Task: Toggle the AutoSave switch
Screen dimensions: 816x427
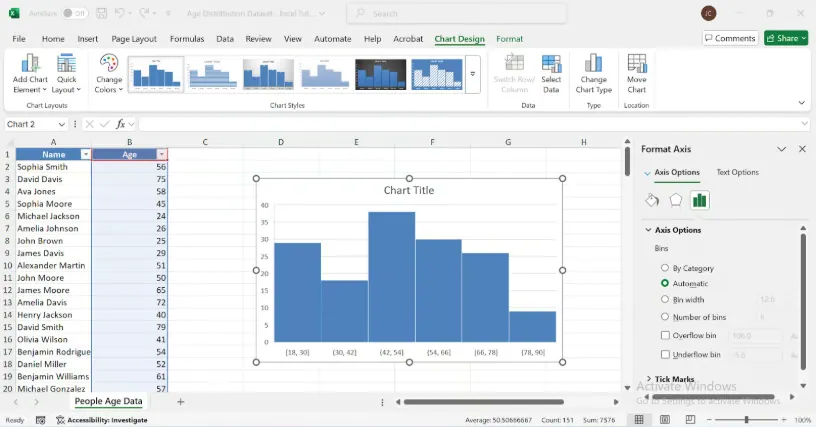Action: 75,14
